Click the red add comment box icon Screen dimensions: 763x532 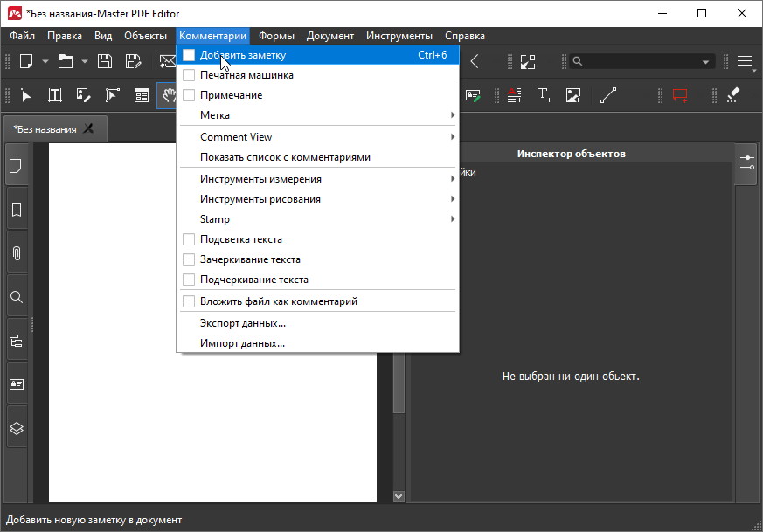[680, 95]
